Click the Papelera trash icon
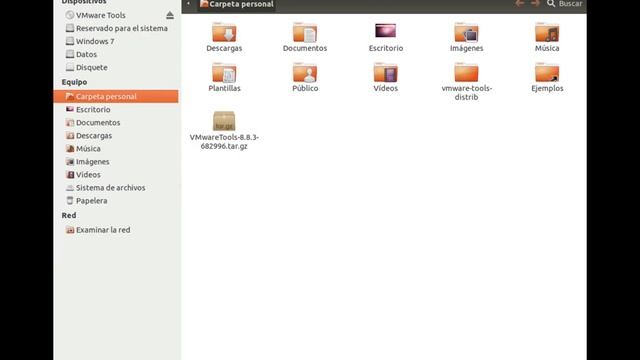The height and width of the screenshot is (360, 640). point(70,200)
